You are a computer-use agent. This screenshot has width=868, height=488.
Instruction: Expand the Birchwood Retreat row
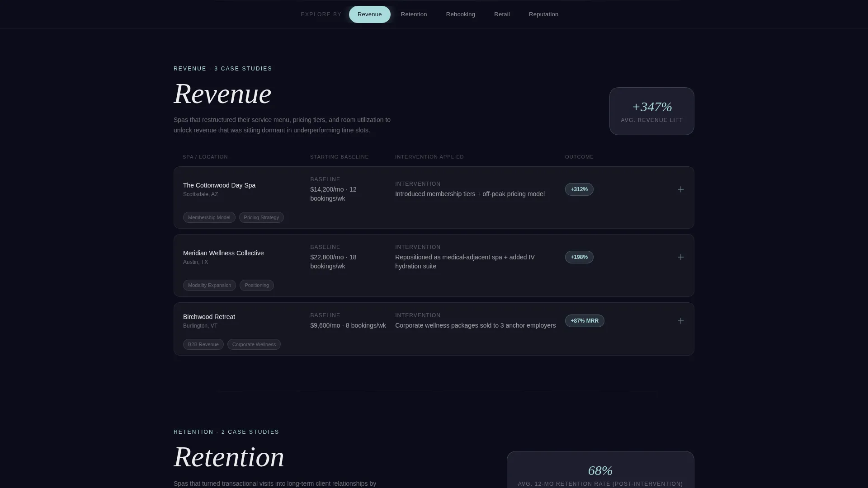tap(680, 321)
